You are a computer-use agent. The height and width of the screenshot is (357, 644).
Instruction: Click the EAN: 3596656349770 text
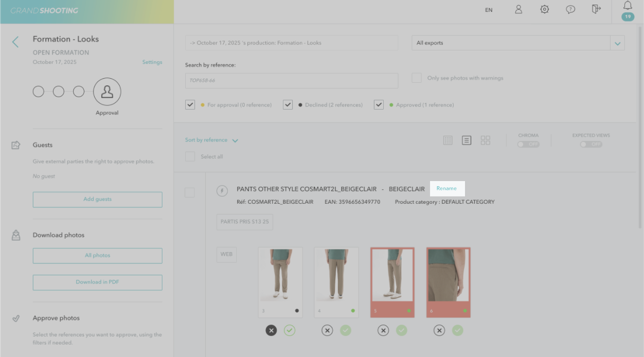click(x=352, y=202)
